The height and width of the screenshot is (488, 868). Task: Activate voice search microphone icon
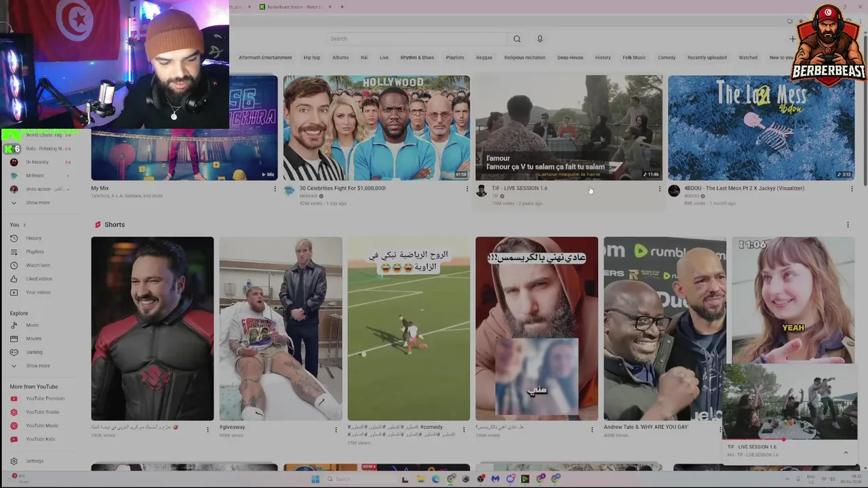point(540,39)
